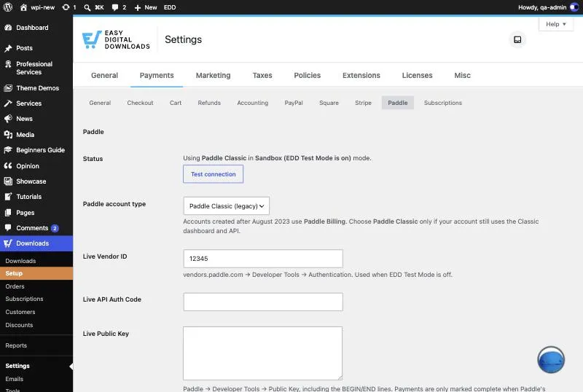Switch to the Policies tab

[x=307, y=75]
